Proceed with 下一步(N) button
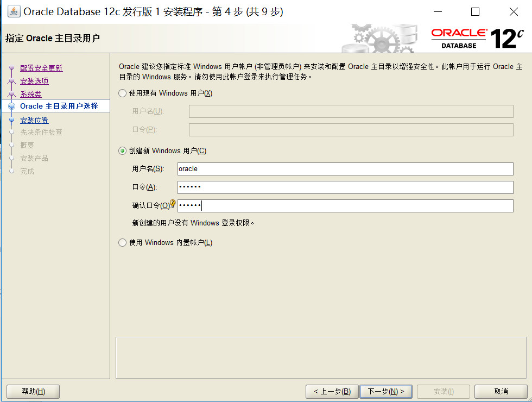Image resolution: width=532 pixels, height=402 pixels. point(386,392)
